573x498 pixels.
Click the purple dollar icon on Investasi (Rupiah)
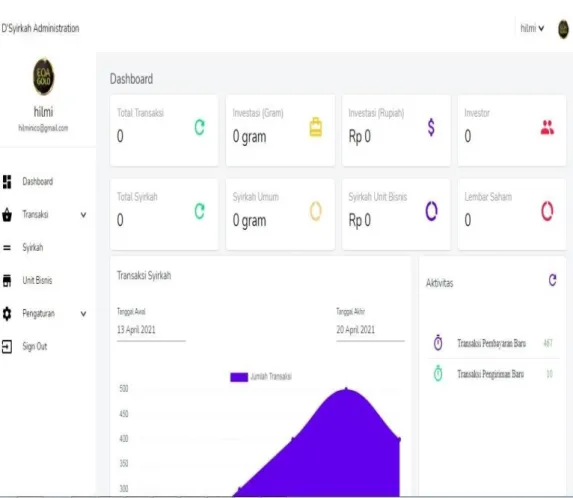[x=431, y=128]
